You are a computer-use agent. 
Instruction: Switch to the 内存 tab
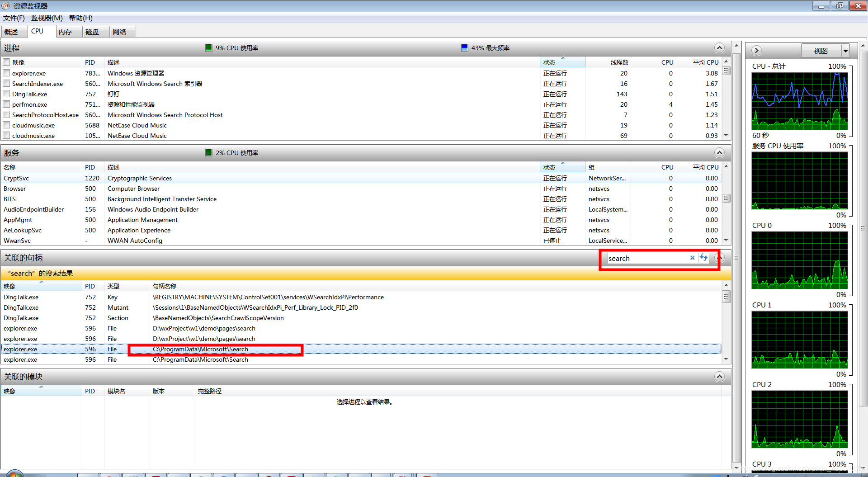click(x=69, y=32)
